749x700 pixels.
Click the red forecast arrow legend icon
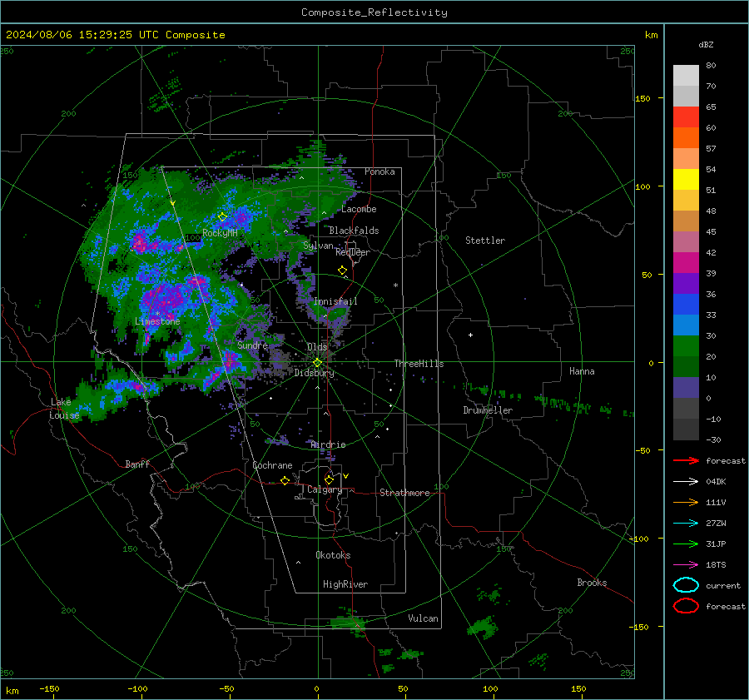(686, 460)
